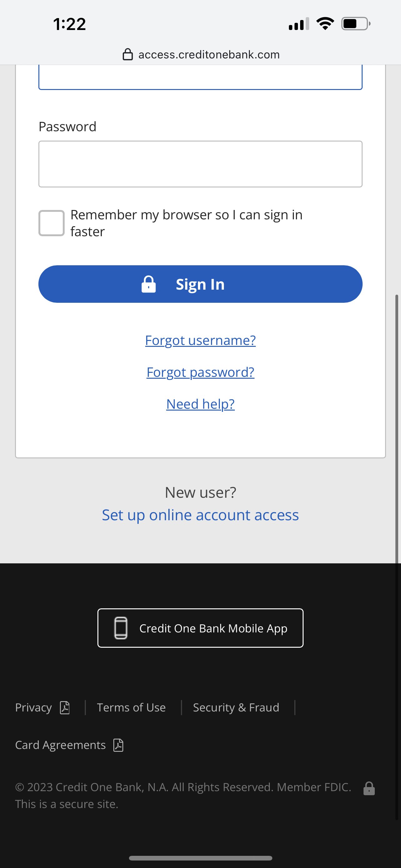Click the Need help? link
This screenshot has height=868, width=401.
coord(200,404)
